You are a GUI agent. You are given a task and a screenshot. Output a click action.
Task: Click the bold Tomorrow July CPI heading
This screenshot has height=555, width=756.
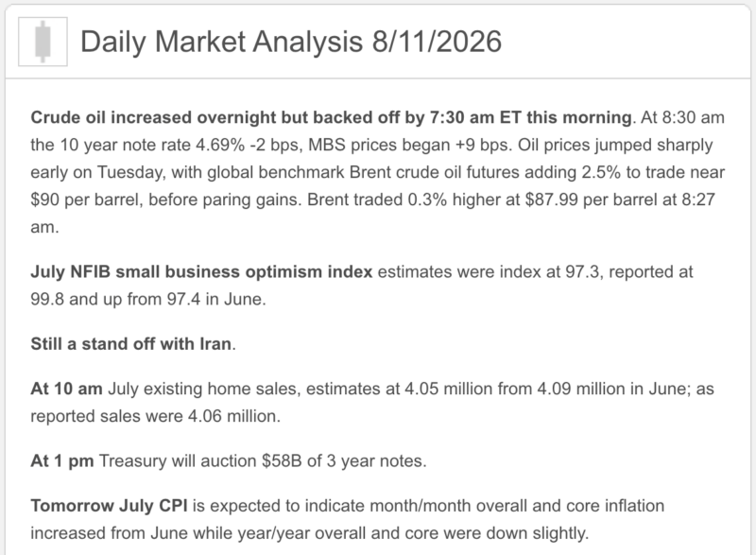(109, 506)
